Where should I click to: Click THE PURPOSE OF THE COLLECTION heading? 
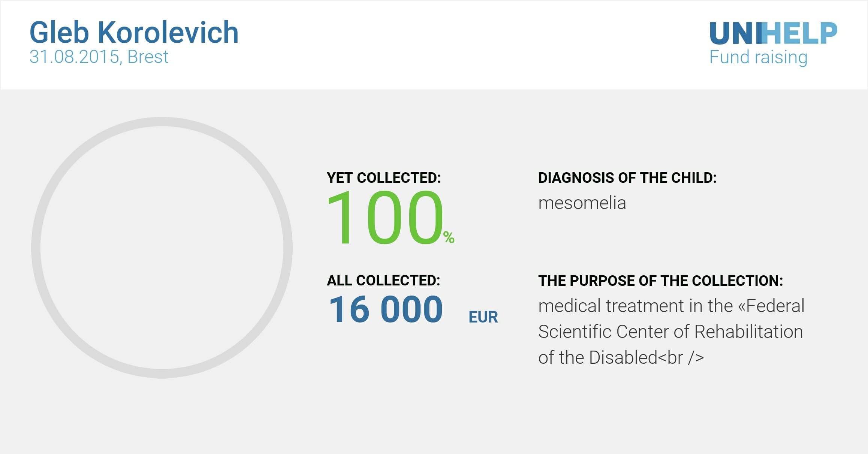[660, 281]
